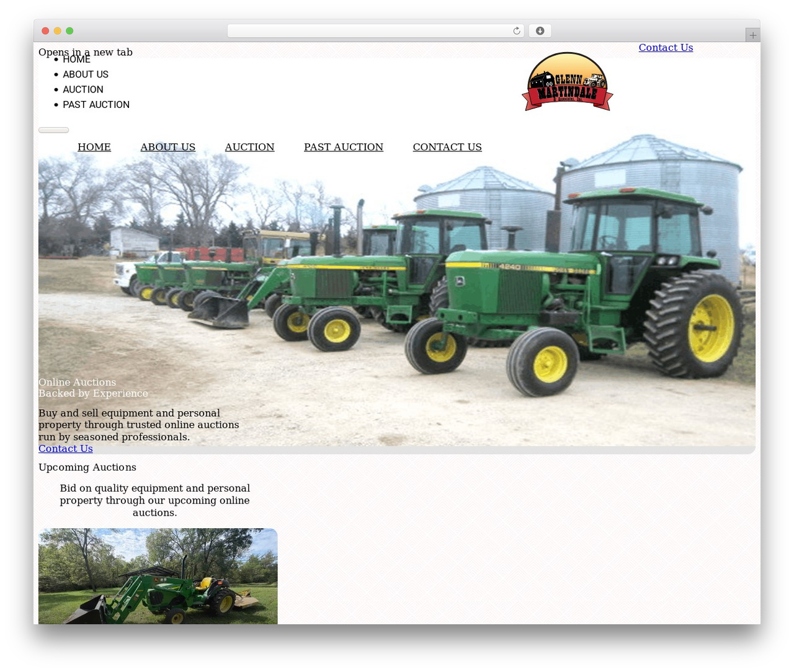This screenshot has height=672, width=794.
Task: Click the browser reload icon
Action: [516, 31]
